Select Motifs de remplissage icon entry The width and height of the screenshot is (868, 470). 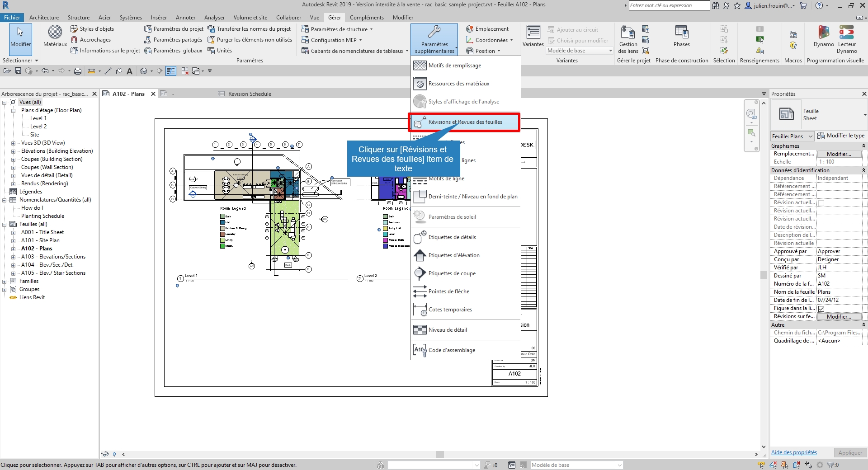(x=420, y=66)
